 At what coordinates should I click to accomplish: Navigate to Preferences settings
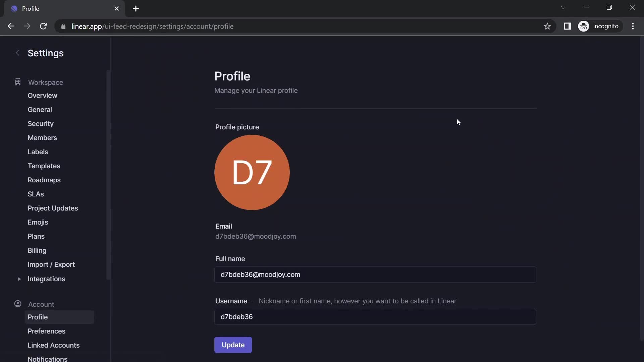click(46, 330)
